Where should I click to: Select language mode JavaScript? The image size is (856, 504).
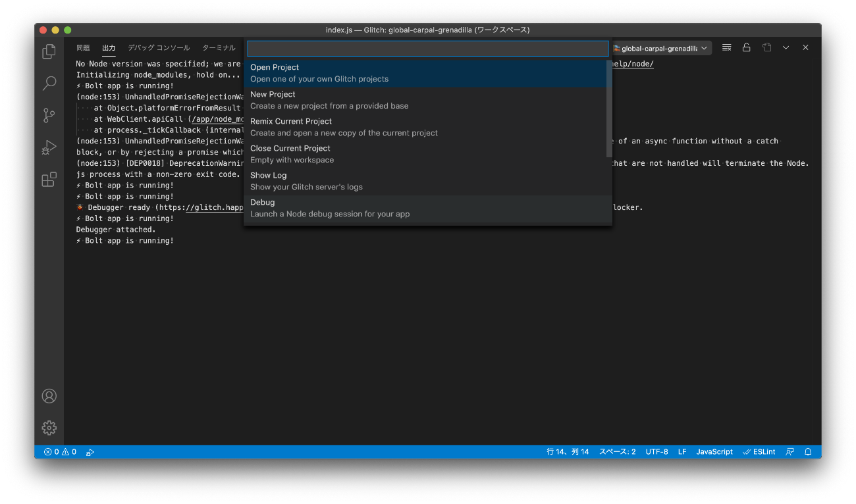tap(714, 452)
